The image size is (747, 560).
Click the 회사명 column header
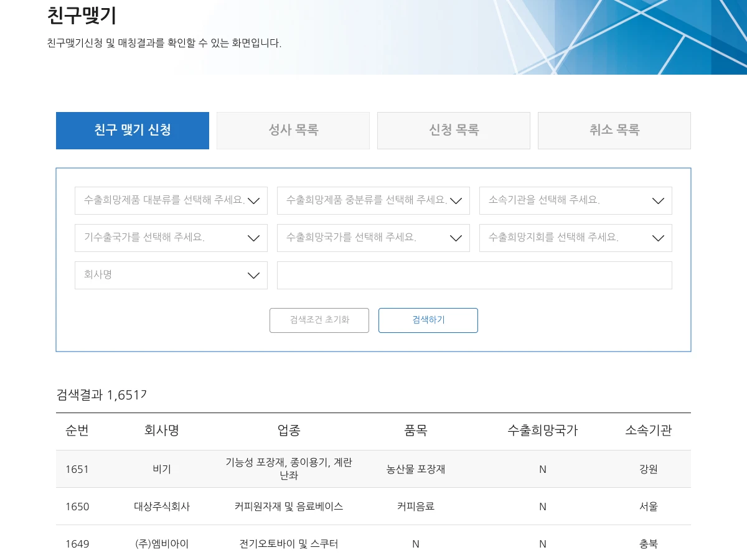point(162,431)
